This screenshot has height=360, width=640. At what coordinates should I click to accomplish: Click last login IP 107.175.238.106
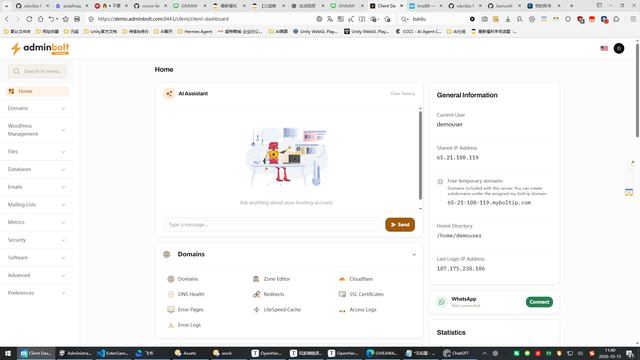(461, 269)
